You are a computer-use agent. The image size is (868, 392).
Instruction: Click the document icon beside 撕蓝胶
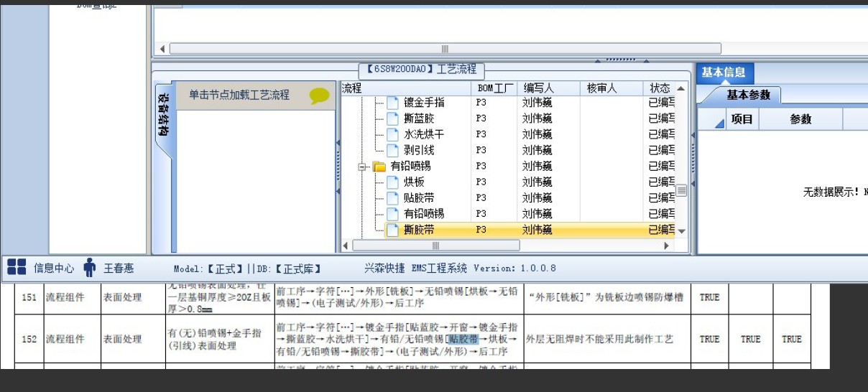[392, 118]
